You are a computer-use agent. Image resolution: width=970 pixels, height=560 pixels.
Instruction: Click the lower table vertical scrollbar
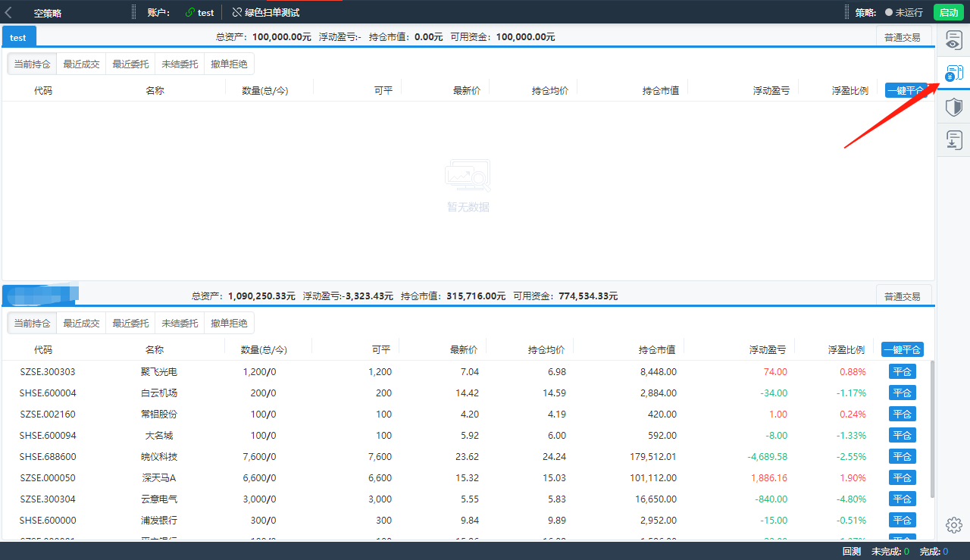[x=931, y=429]
